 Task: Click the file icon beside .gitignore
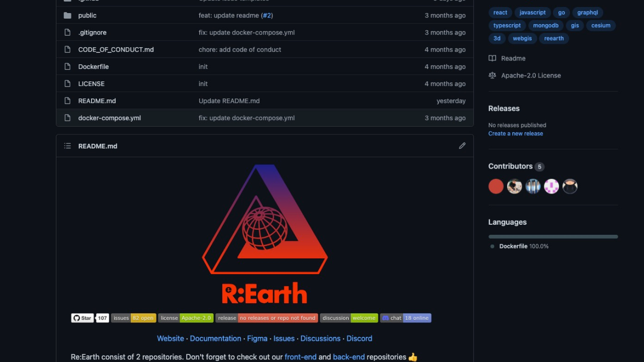click(67, 33)
